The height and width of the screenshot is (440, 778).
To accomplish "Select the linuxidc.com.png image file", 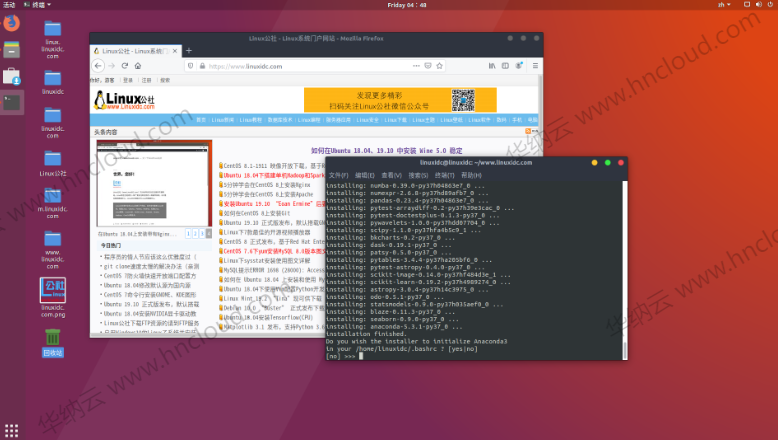I will tap(53, 297).
